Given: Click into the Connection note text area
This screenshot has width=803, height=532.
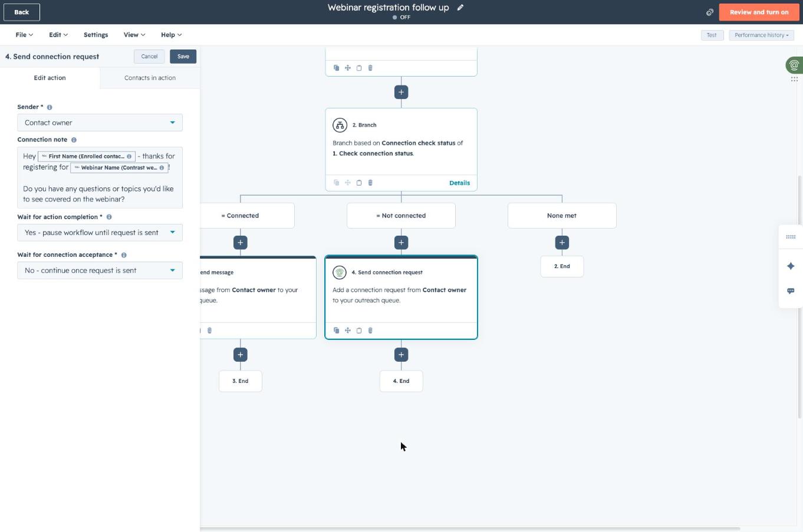Looking at the screenshot, I should [x=100, y=178].
